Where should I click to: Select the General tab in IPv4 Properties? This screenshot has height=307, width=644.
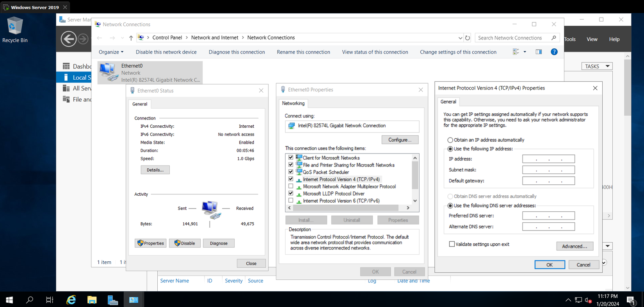point(448,102)
